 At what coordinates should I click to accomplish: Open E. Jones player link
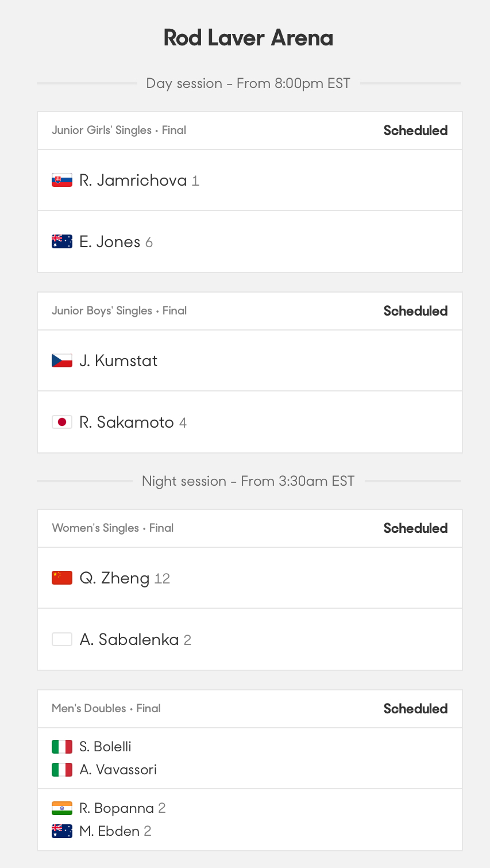pyautogui.click(x=110, y=241)
